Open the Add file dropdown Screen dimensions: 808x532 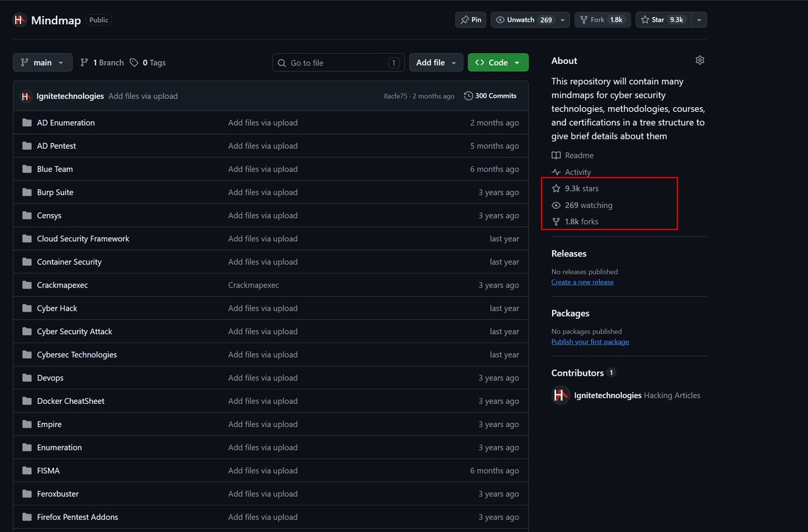(436, 63)
